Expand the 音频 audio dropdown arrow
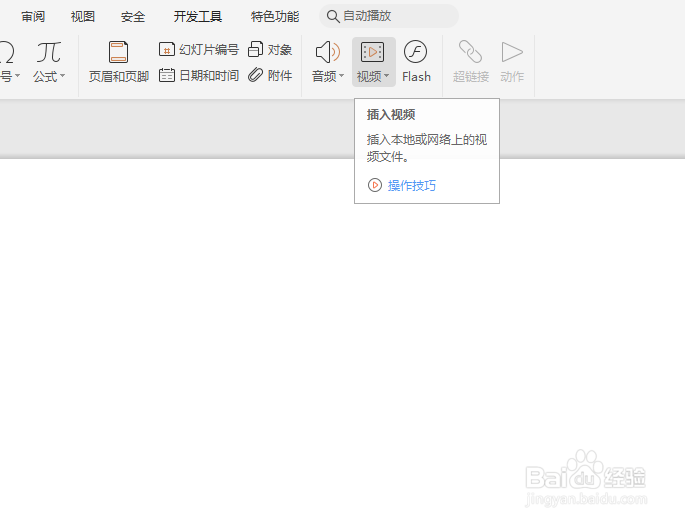 tap(342, 76)
